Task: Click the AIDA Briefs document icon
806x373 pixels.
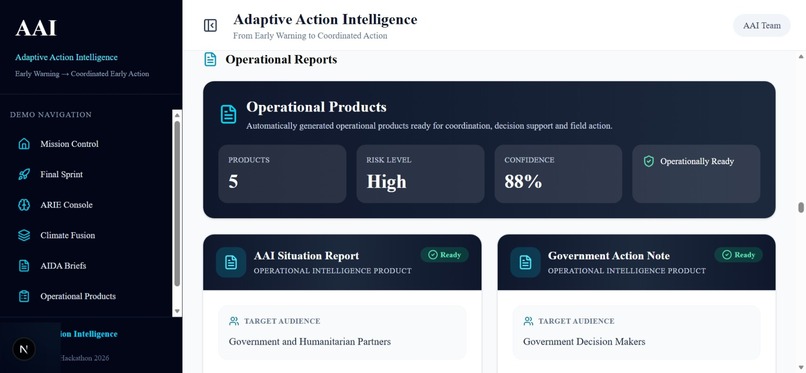Action: pyautogui.click(x=24, y=266)
